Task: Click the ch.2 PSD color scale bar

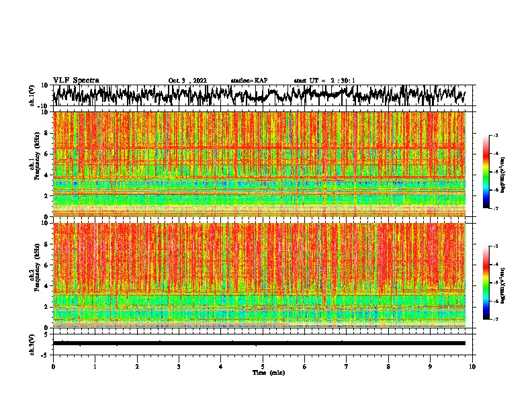Action: pyautogui.click(x=486, y=283)
